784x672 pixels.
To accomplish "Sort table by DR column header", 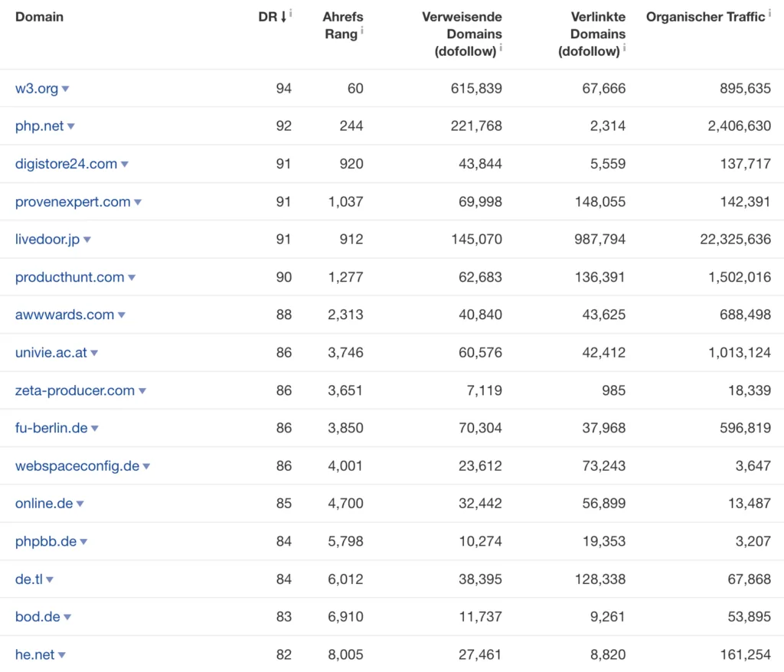I will click(x=273, y=17).
